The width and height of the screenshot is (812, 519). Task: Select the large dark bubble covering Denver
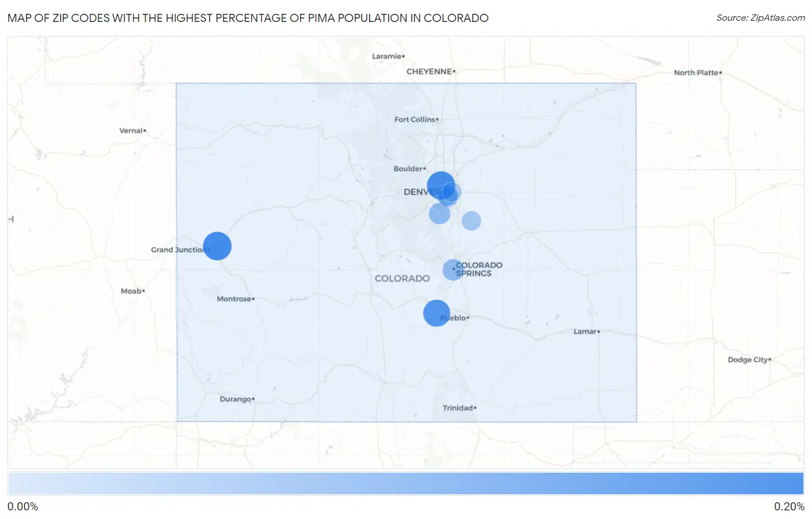(x=441, y=186)
